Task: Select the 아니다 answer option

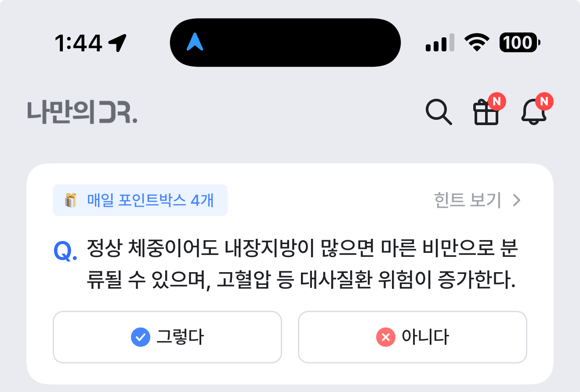Action: click(x=412, y=337)
